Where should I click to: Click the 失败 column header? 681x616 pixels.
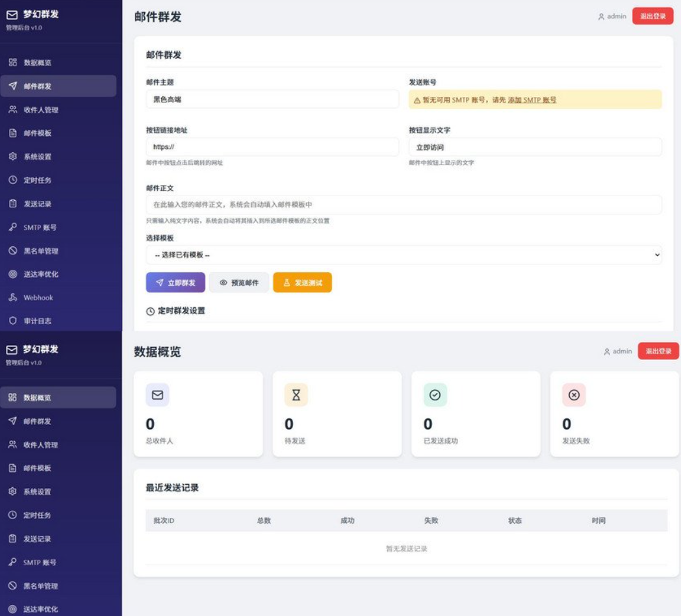(431, 520)
